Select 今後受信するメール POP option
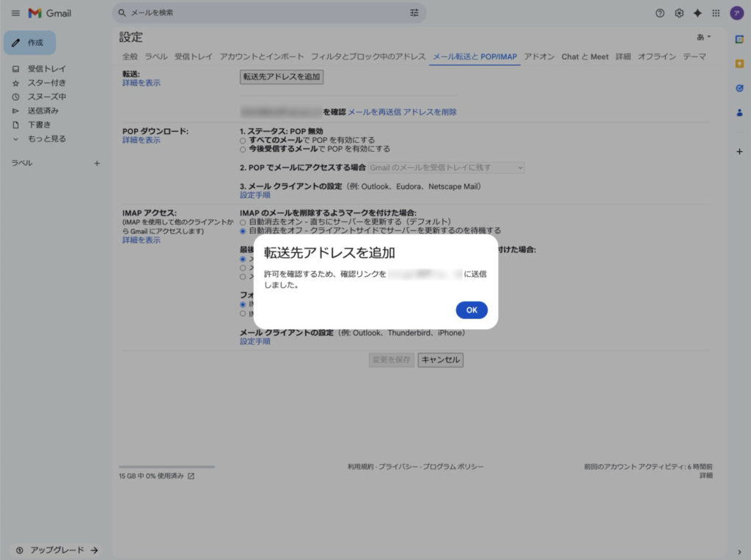This screenshot has width=751, height=560. click(x=243, y=149)
